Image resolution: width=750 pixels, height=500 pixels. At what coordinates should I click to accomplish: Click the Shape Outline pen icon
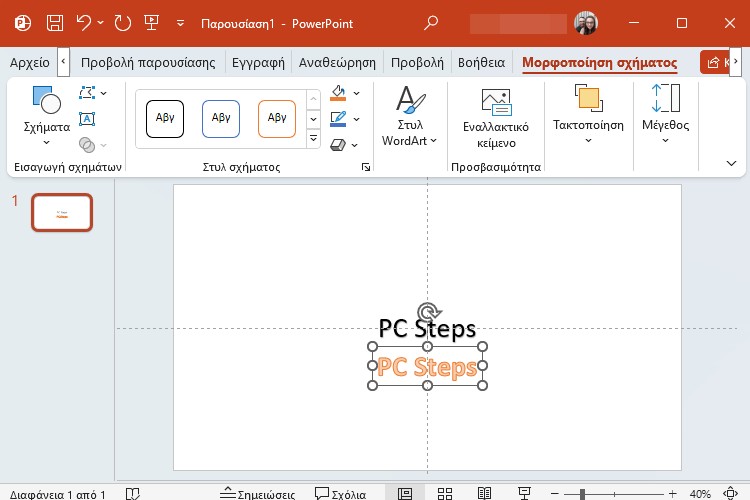coord(338,119)
